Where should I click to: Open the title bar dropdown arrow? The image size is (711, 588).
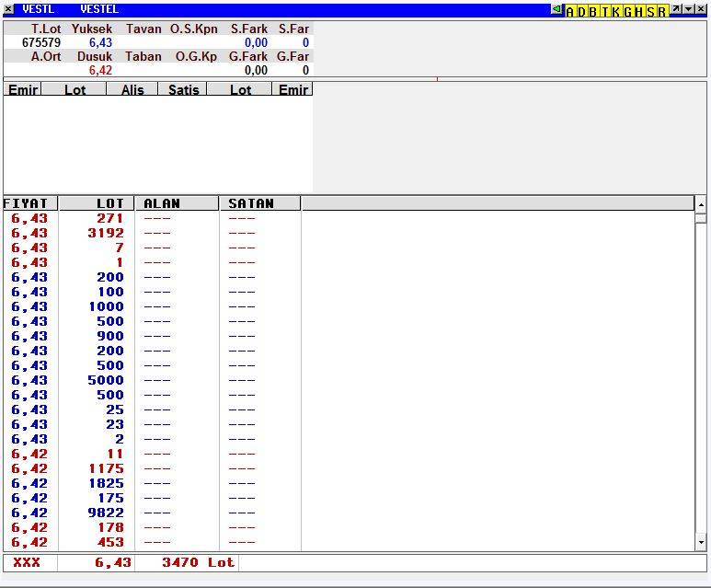click(688, 9)
